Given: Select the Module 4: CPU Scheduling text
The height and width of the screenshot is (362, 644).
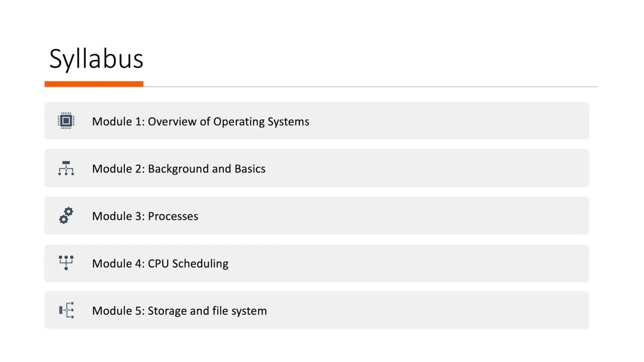Looking at the screenshot, I should (x=160, y=263).
